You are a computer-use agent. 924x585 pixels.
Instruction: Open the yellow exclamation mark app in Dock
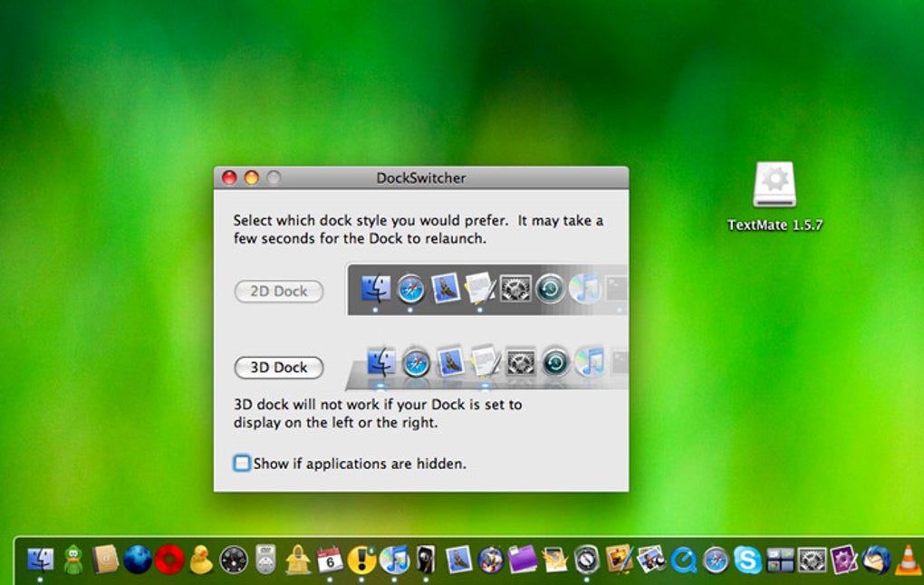tap(361, 560)
